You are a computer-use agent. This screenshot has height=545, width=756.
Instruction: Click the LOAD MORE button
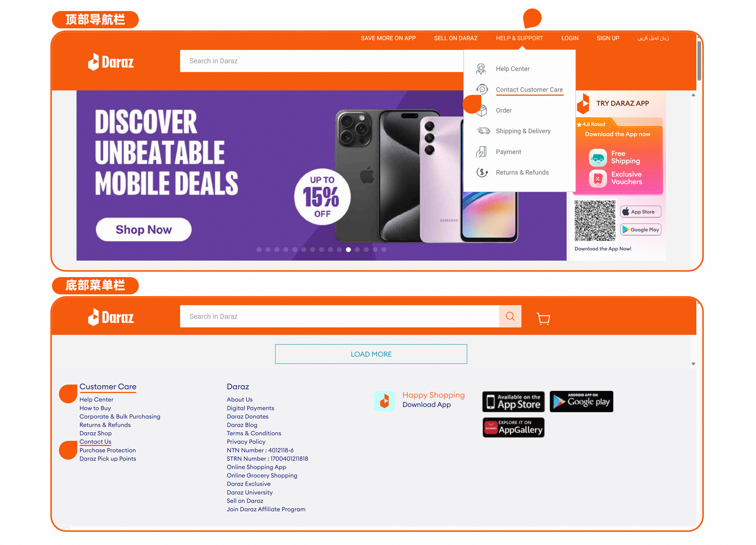coord(371,354)
